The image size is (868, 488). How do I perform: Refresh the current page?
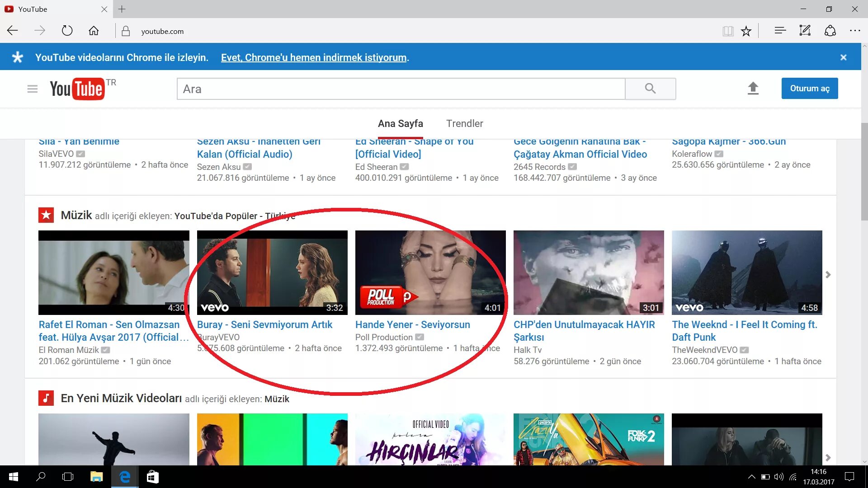(67, 31)
